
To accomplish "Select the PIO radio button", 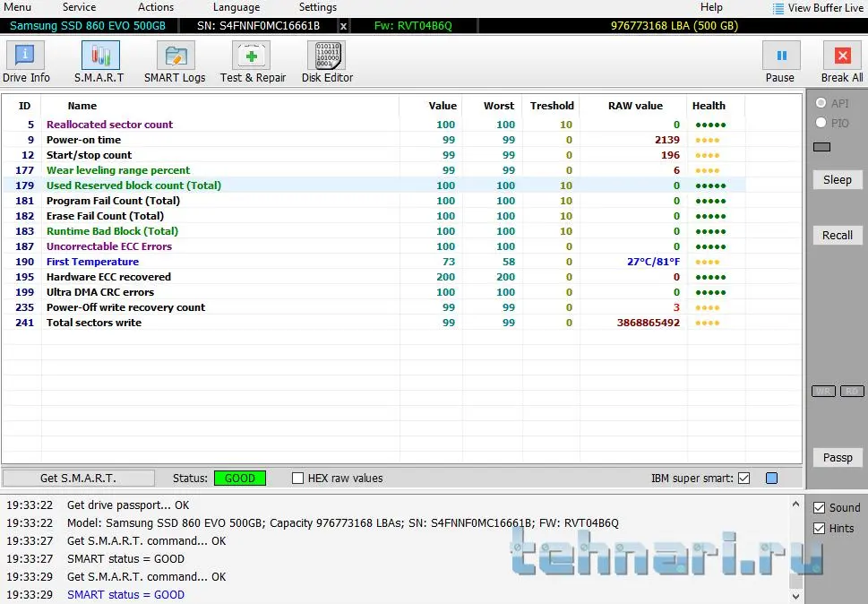I will (821, 123).
